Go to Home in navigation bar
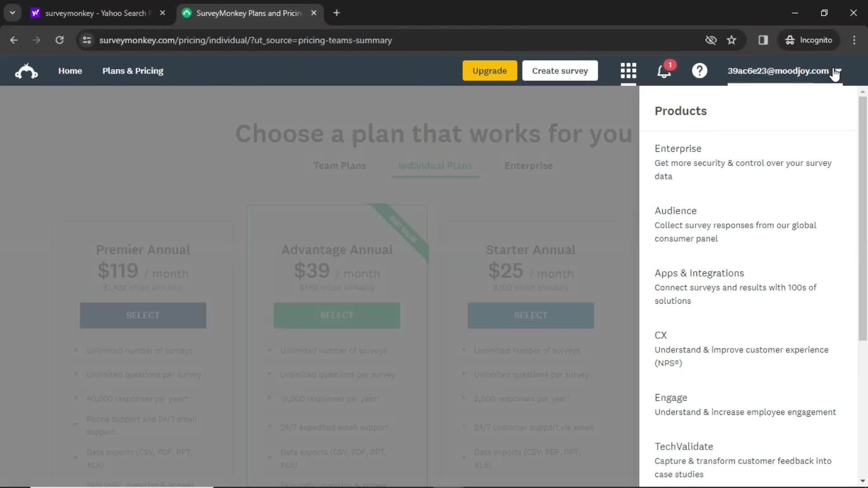 pos(70,71)
